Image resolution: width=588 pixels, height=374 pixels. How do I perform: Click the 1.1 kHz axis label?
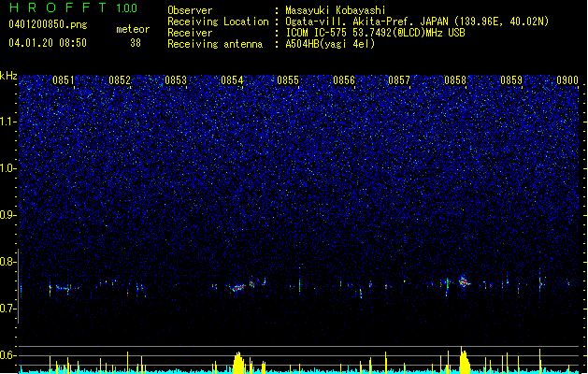point(8,122)
